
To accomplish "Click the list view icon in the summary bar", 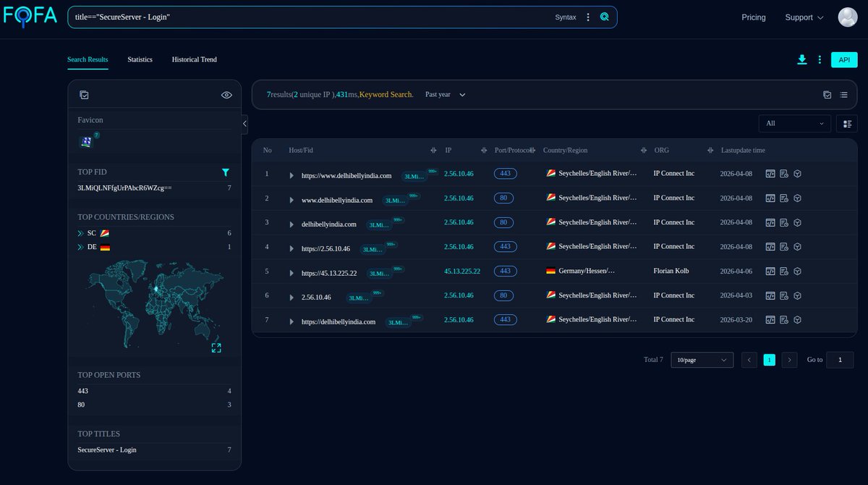I will tap(844, 95).
